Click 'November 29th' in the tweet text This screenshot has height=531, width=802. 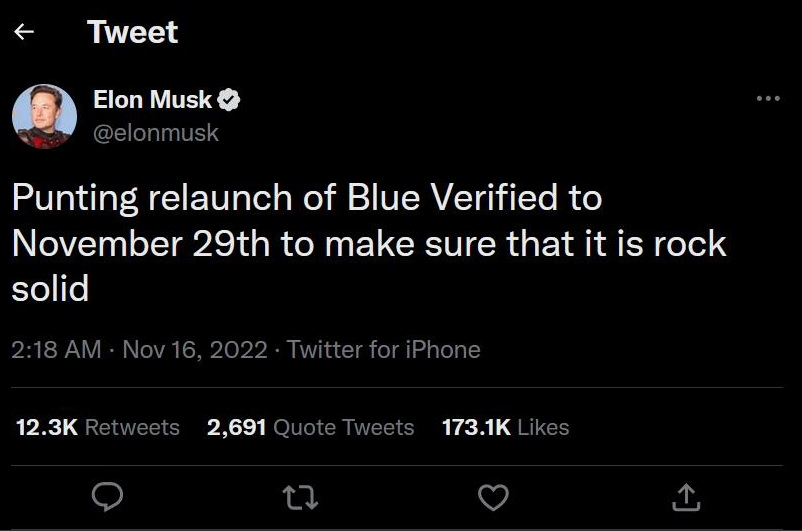pyautogui.click(x=141, y=243)
